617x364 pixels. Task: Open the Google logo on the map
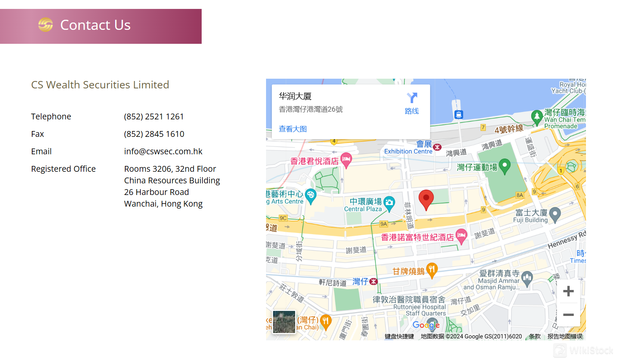click(x=426, y=325)
